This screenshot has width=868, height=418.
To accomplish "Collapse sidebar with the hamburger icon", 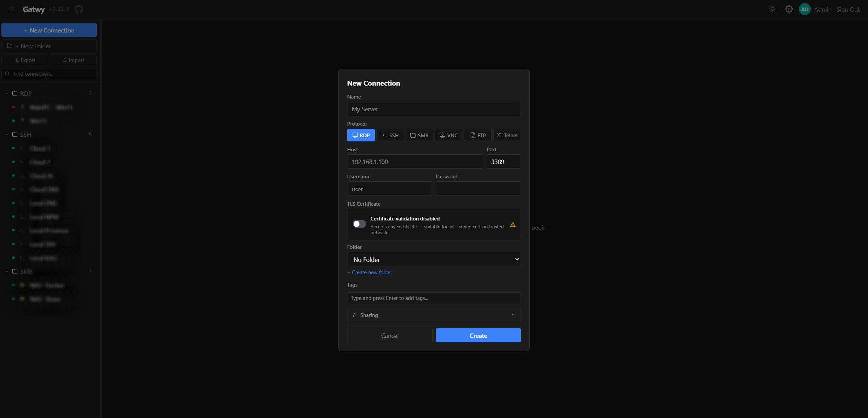I will coord(11,9).
